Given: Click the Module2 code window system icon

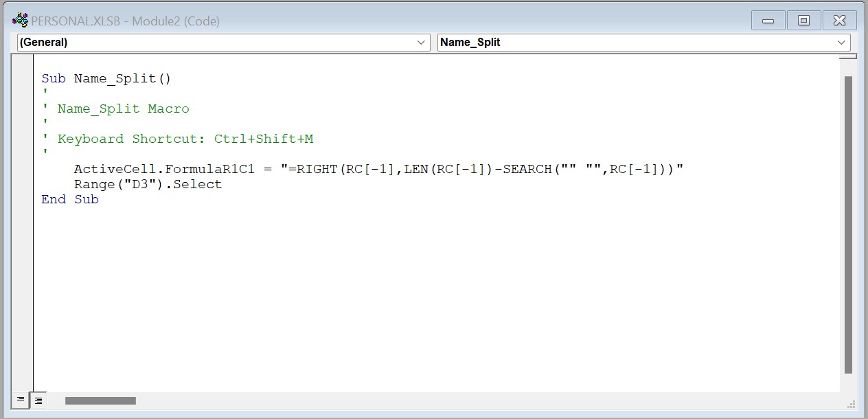Looking at the screenshot, I should [x=20, y=21].
